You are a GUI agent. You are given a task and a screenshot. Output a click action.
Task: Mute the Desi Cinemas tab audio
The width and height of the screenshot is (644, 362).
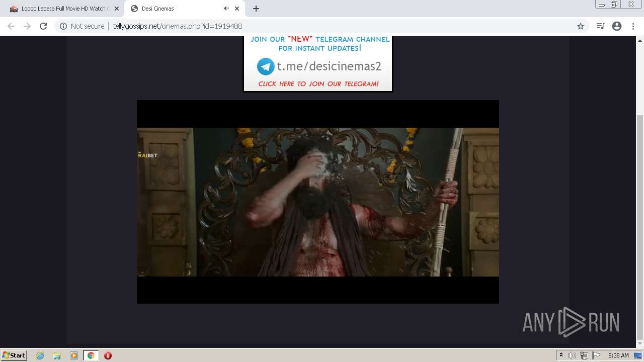[x=226, y=9]
